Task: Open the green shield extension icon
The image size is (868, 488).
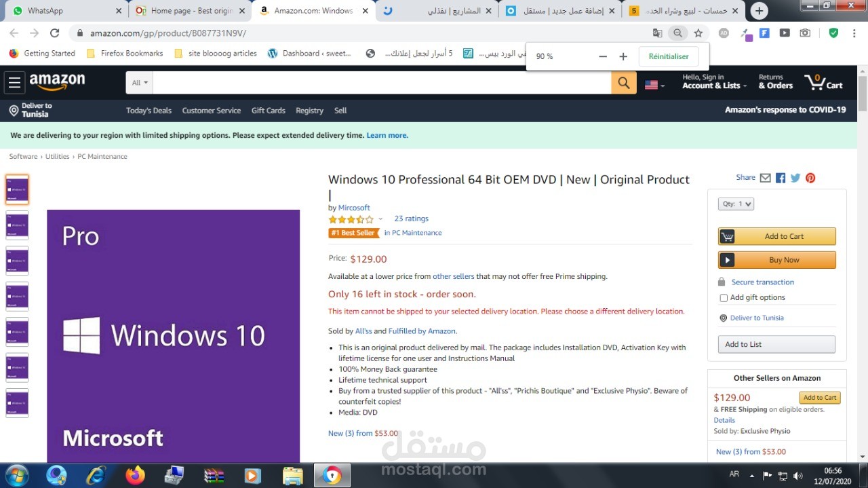Action: [833, 33]
